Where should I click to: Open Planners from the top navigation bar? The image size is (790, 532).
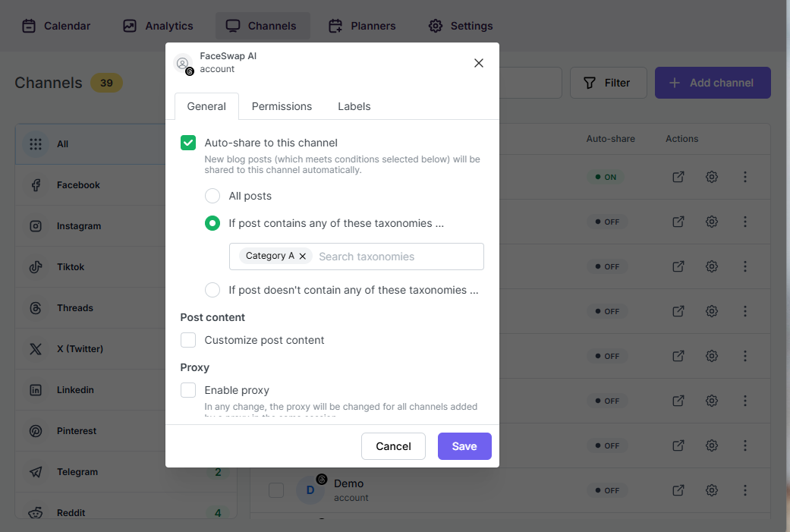[x=362, y=26]
